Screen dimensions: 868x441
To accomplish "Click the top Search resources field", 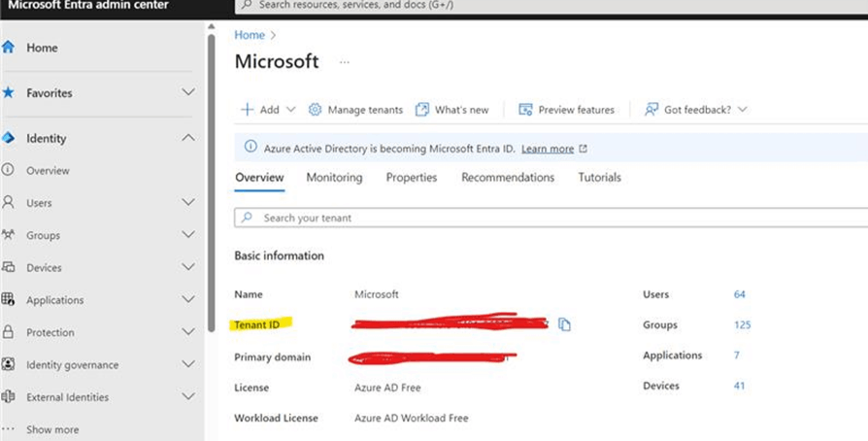I will [551, 6].
